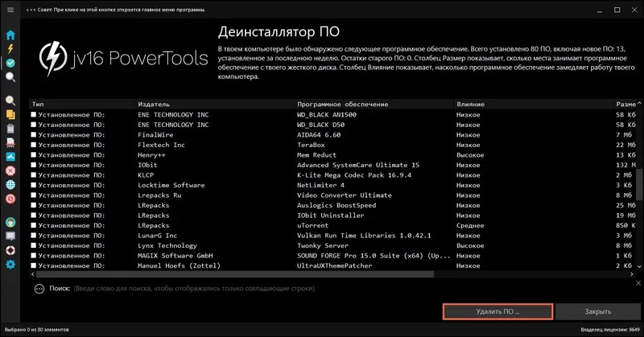
Task: Click the horizontal scrollbar thumb
Action: click(234, 274)
